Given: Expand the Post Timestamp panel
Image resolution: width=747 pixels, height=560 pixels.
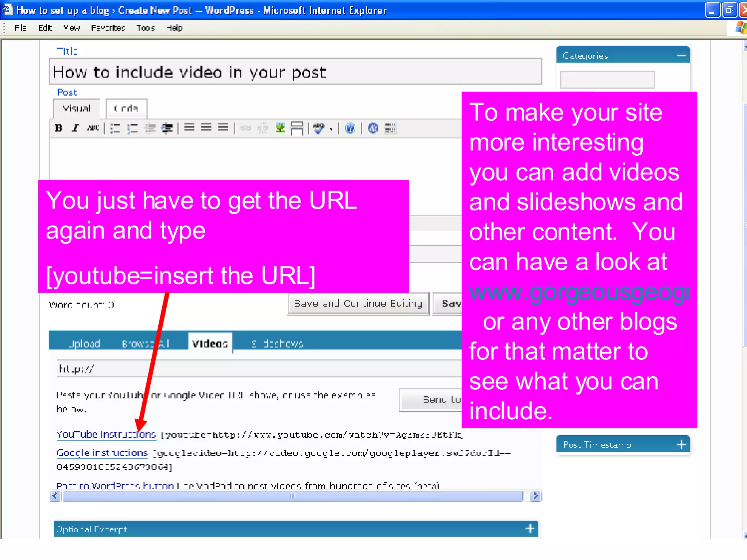Looking at the screenshot, I should (x=681, y=444).
